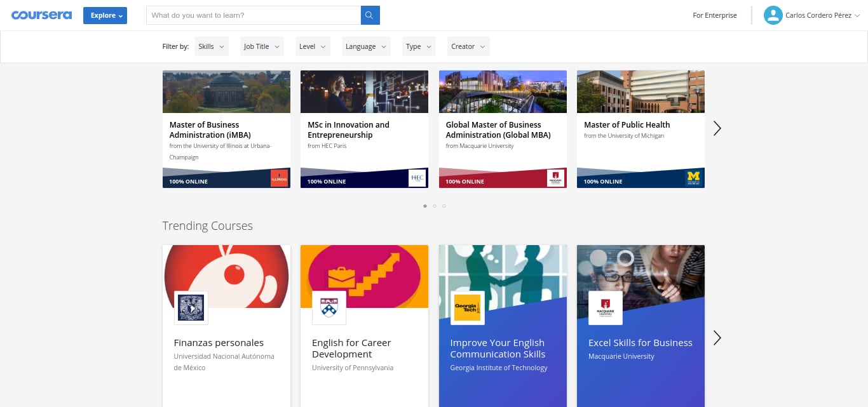This screenshot has height=407, width=868.
Task: Select the first carousel page dot
Action: click(x=424, y=206)
